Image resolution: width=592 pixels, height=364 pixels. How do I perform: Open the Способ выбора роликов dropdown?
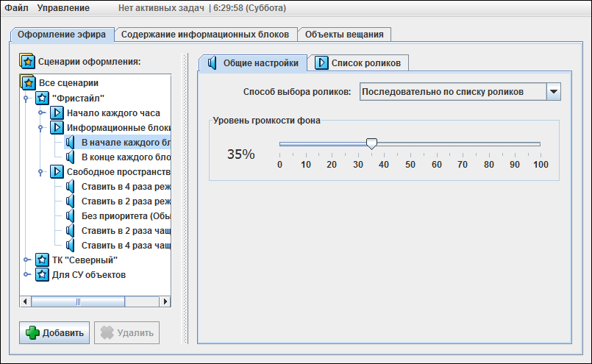(460, 92)
